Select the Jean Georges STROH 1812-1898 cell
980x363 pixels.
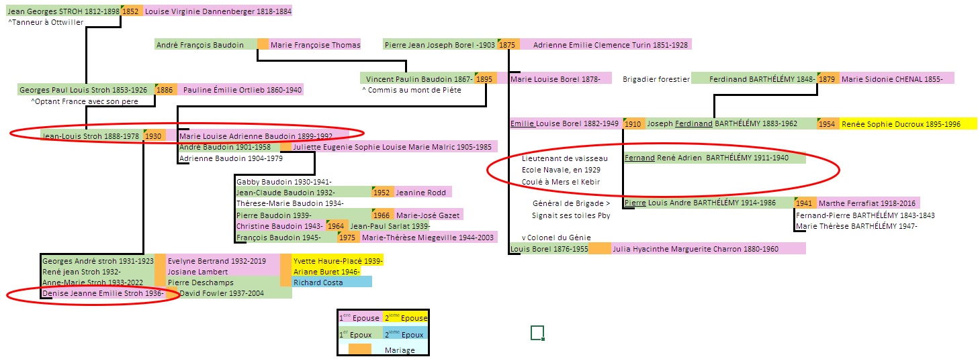coord(63,11)
